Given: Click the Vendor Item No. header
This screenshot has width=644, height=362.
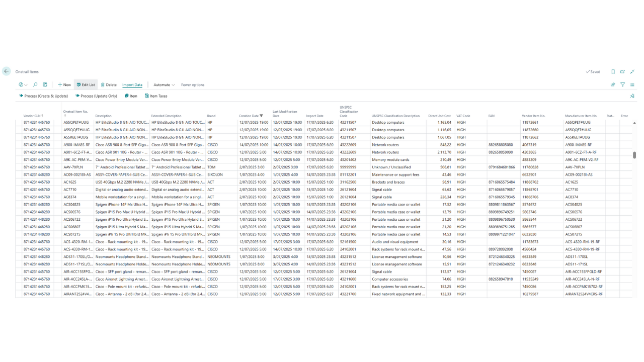Looking at the screenshot, I should pos(533,116).
